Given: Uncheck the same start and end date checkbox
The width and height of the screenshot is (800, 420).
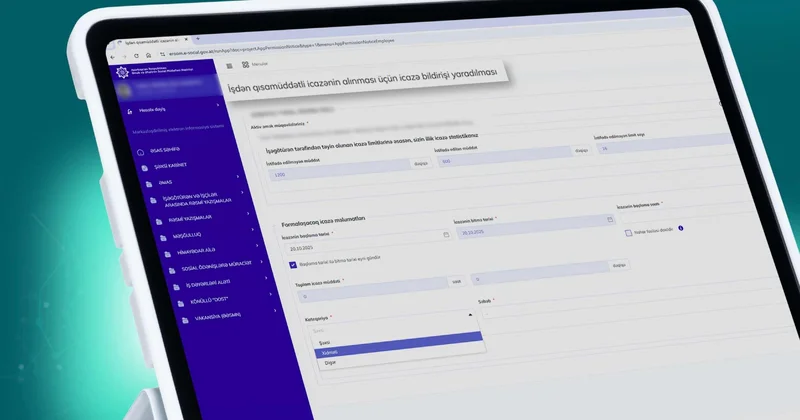Looking at the screenshot, I should point(293,264).
